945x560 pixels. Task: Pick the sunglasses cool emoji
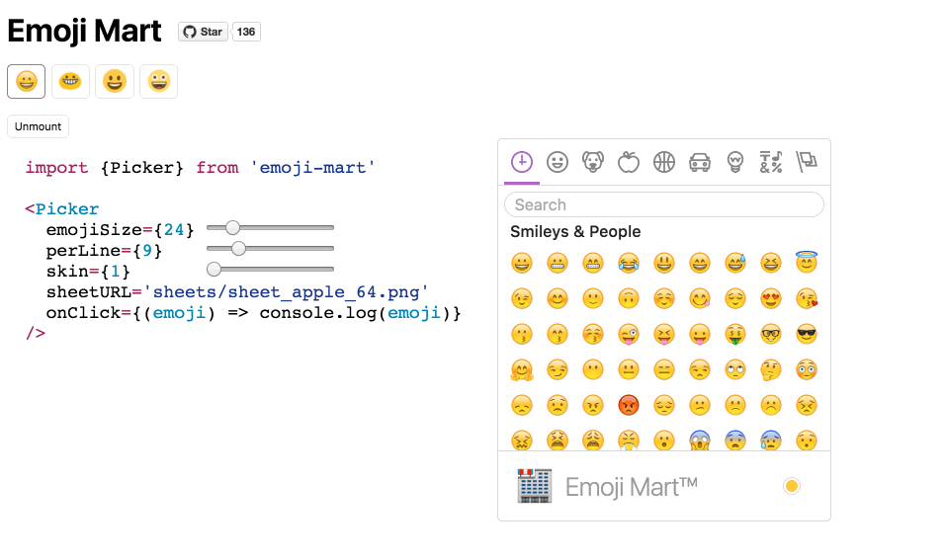tap(807, 334)
